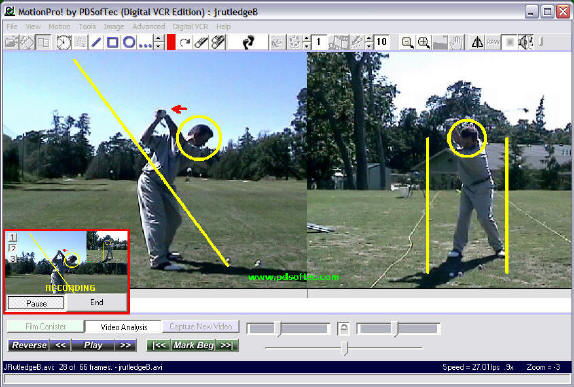This screenshot has width=574, height=387.
Task: Select the line drawing tool
Action: pos(96,42)
